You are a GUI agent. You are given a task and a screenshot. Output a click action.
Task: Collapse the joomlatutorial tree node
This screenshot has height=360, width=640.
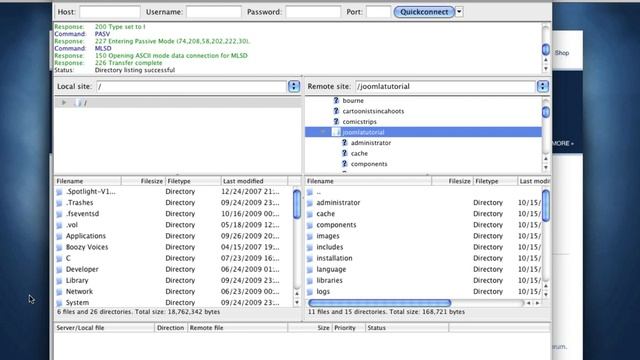pos(323,132)
